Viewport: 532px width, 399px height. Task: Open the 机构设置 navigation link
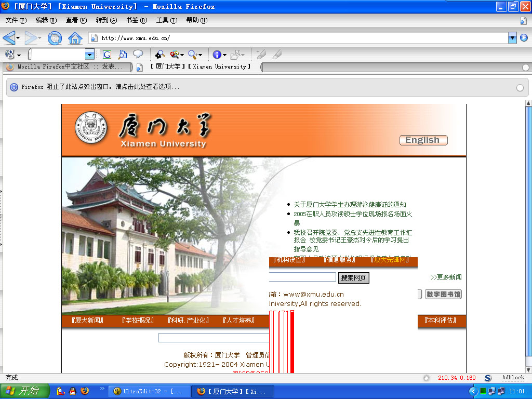pyautogui.click(x=289, y=260)
